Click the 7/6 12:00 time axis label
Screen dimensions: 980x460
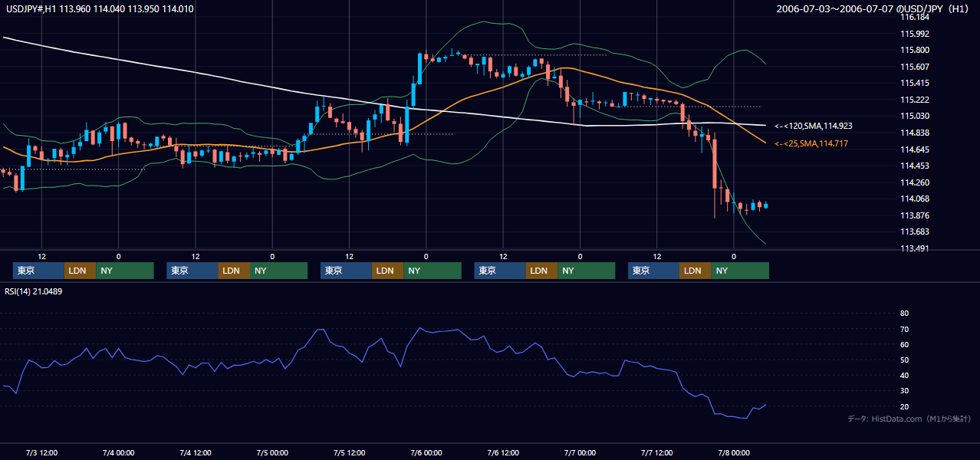(x=503, y=452)
